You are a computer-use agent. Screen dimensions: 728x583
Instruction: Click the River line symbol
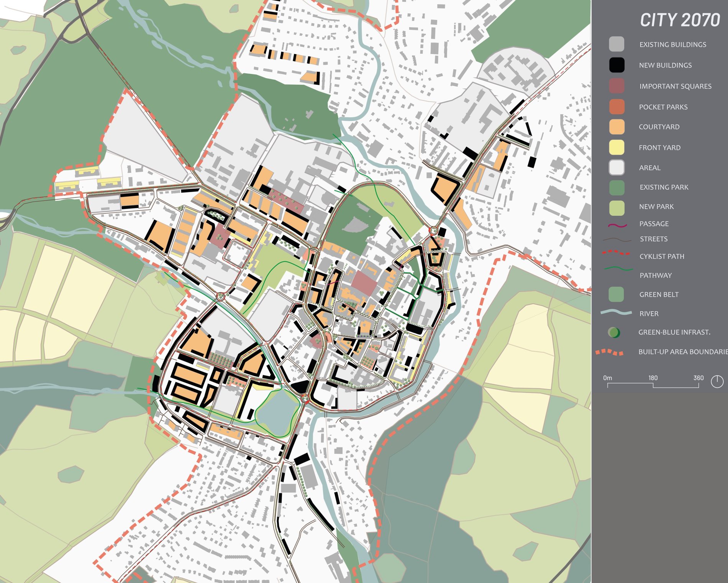coord(616,312)
